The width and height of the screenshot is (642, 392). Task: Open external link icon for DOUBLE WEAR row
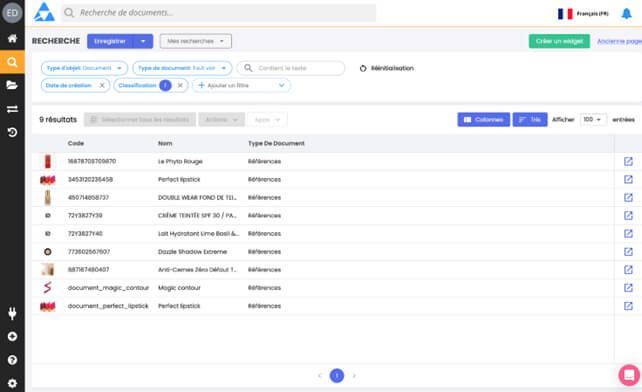point(628,197)
